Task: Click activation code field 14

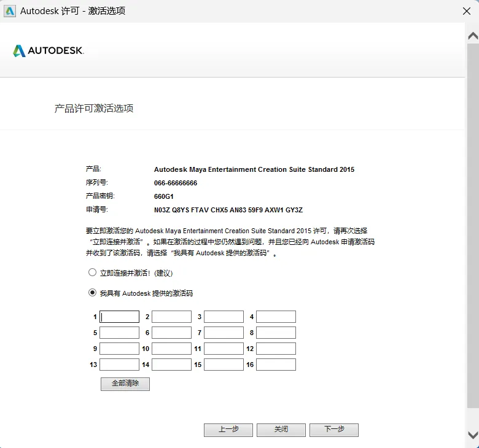Action: pos(172,365)
